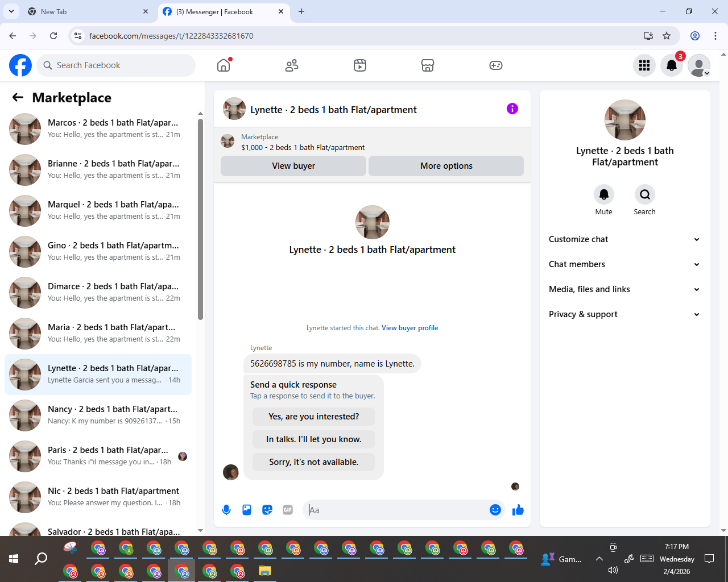728x582 pixels.
Task: Switch to the New Tab tab
Action: (x=88, y=11)
